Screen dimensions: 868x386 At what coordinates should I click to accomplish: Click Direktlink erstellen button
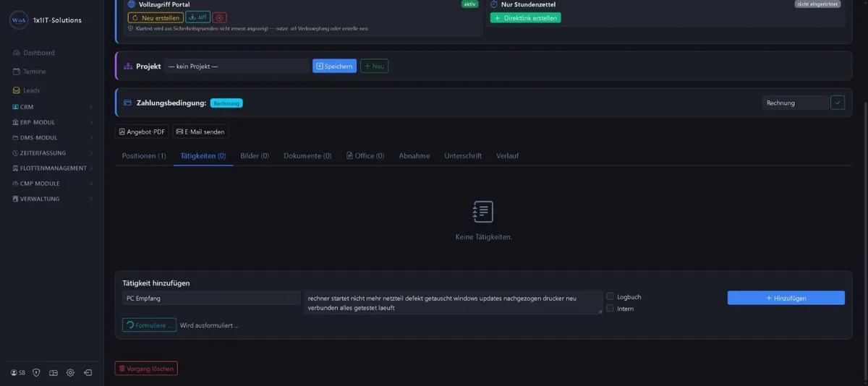[x=525, y=17]
